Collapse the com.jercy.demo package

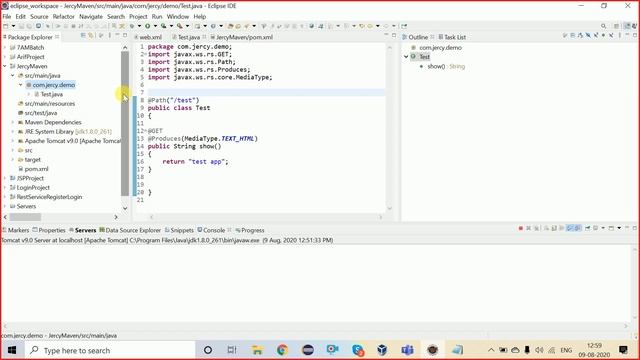tap(20, 85)
